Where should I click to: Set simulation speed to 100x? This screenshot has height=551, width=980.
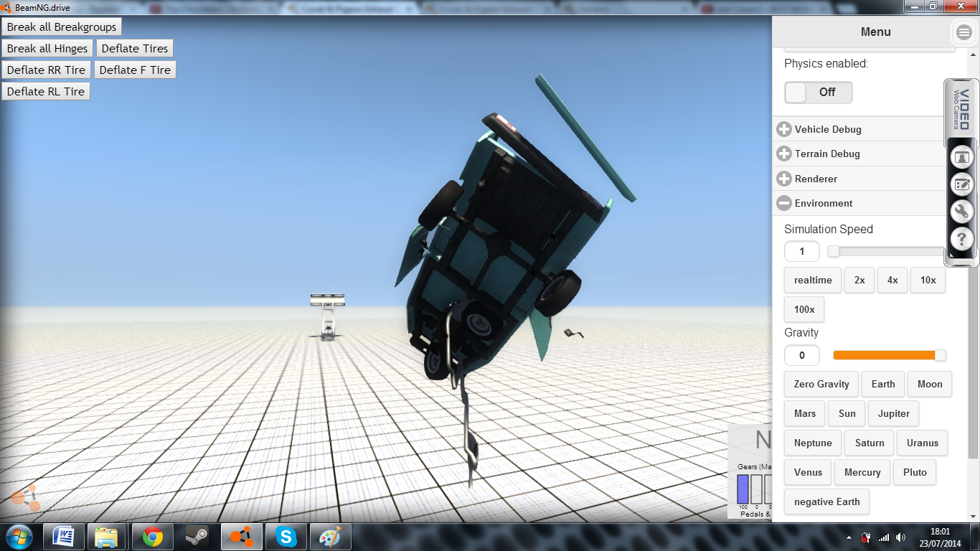[x=804, y=309]
